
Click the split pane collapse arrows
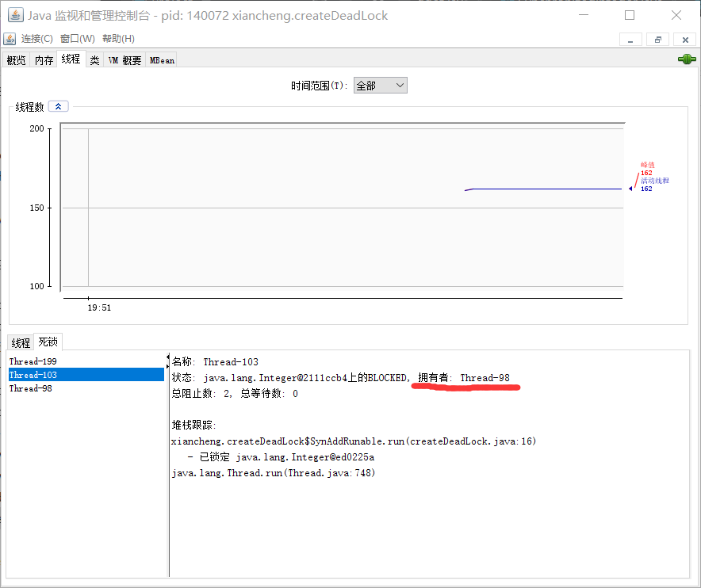coord(167,361)
